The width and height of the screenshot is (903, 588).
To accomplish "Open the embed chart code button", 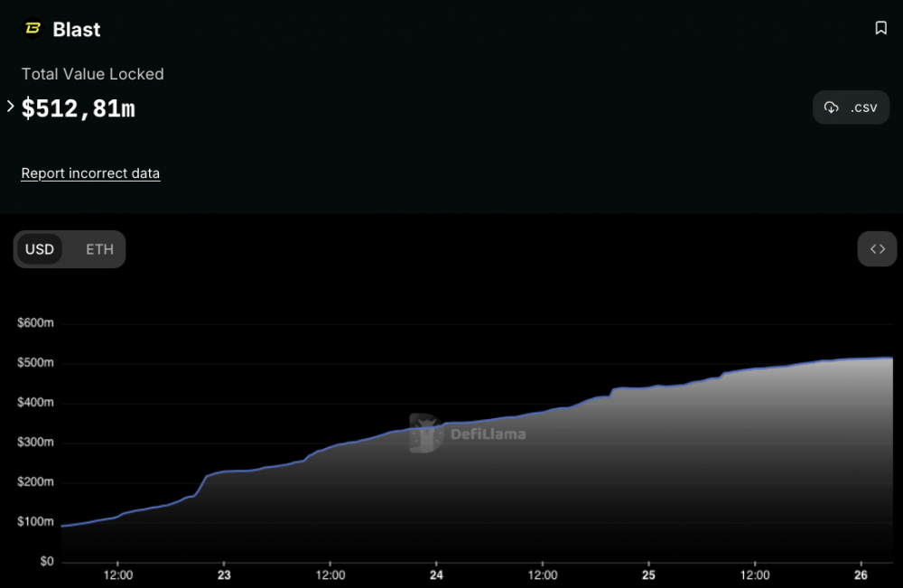I will 877,248.
